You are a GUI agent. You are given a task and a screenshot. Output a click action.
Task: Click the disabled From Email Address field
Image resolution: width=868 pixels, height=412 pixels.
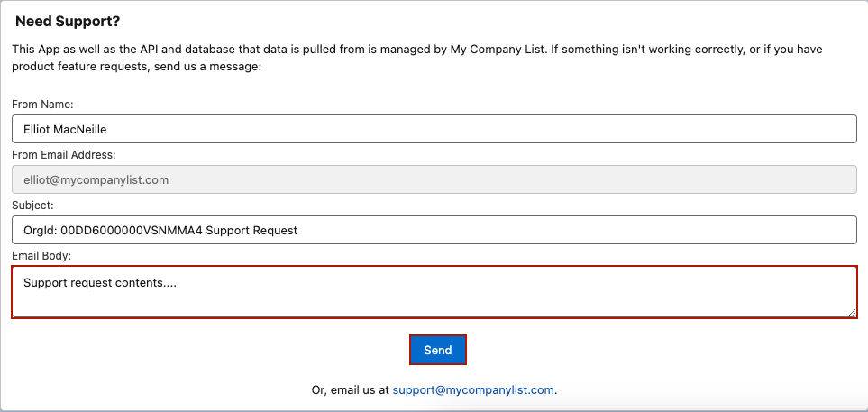click(434, 179)
